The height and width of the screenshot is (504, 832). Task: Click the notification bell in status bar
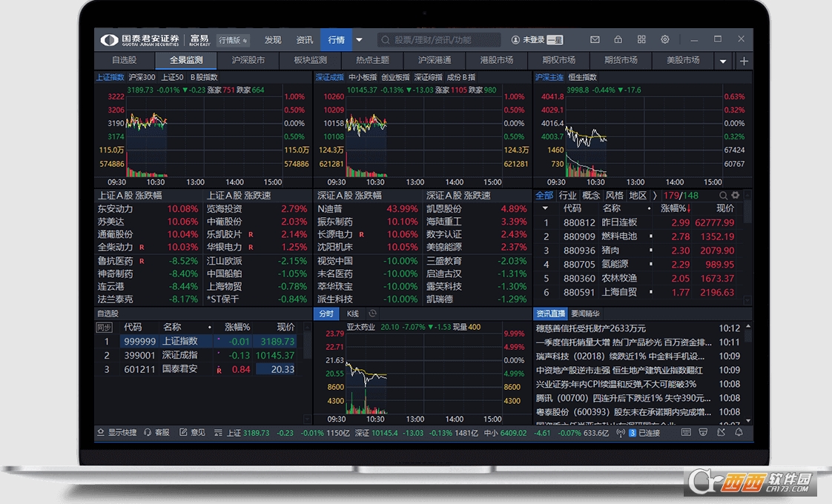(x=739, y=432)
